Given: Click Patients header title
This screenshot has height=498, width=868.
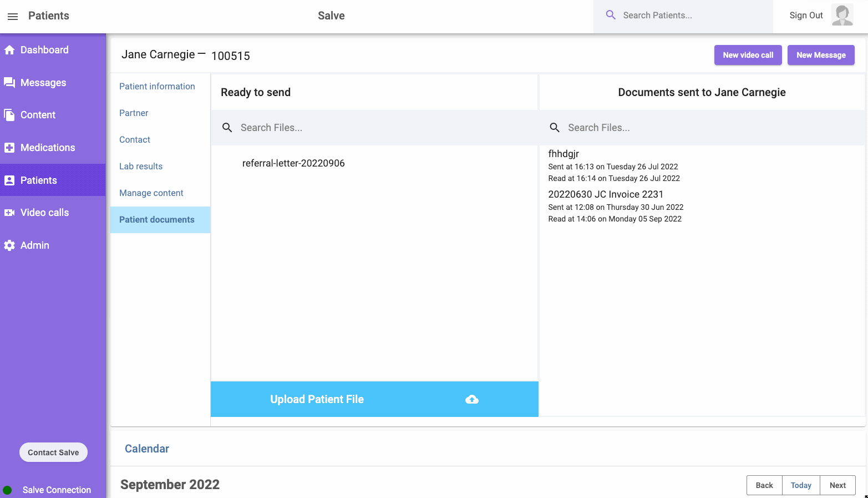Looking at the screenshot, I should click(x=49, y=16).
